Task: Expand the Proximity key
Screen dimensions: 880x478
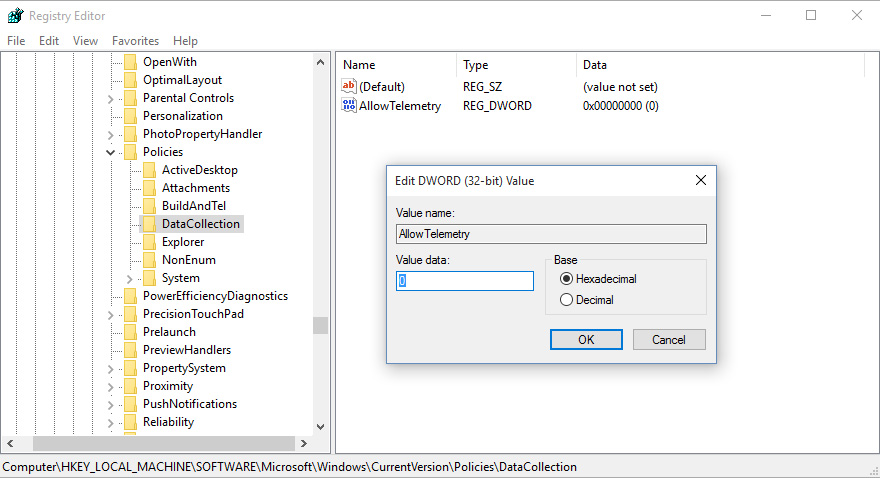Action: pyautogui.click(x=111, y=387)
